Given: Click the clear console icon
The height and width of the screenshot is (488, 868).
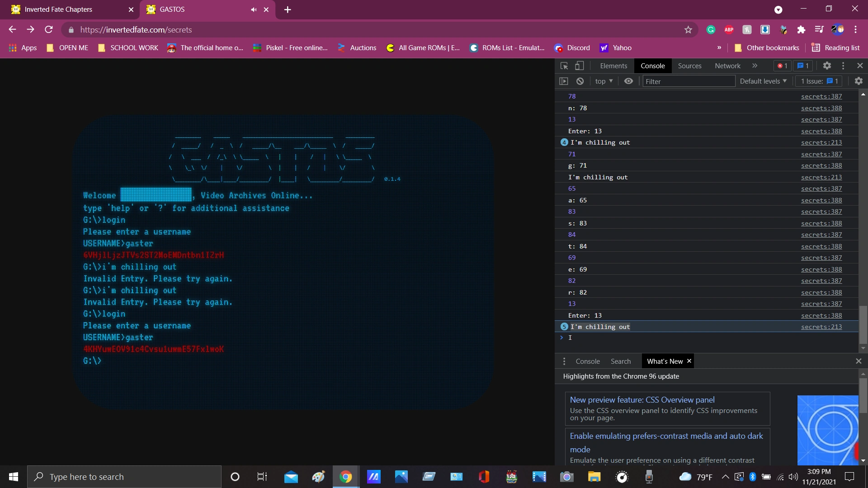Looking at the screenshot, I should pos(580,81).
